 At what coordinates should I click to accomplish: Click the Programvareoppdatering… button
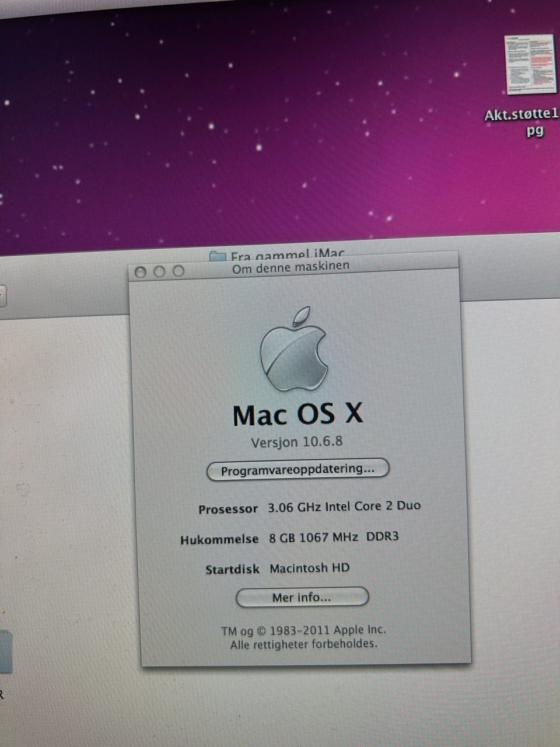297,470
